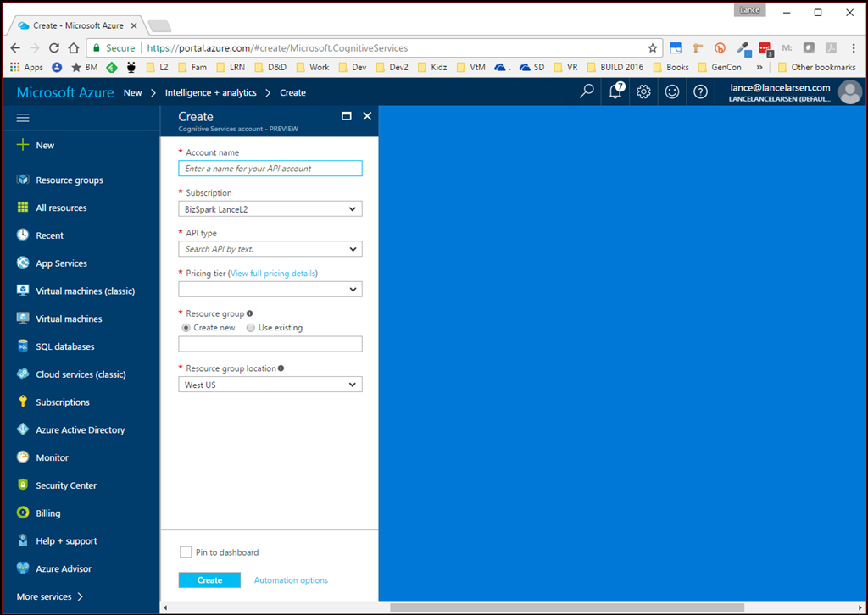Select New in the breadcrumb
Image resolution: width=868 pixels, height=615 pixels.
click(x=133, y=92)
